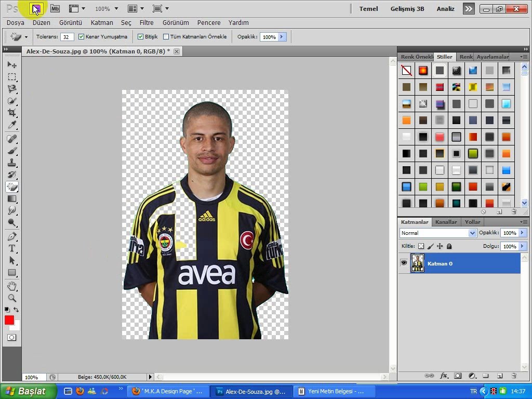Toggle lock image pixels
The width and height of the screenshot is (532, 399).
(430, 246)
